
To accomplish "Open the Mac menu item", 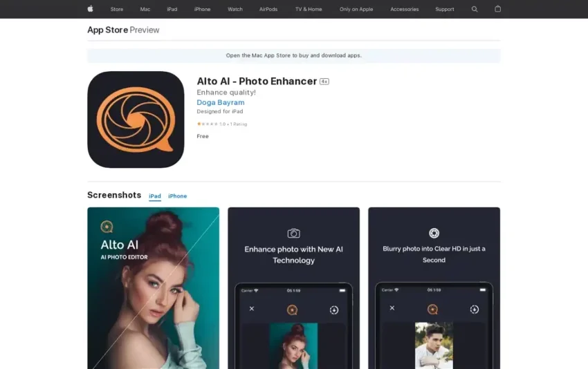I will point(145,9).
